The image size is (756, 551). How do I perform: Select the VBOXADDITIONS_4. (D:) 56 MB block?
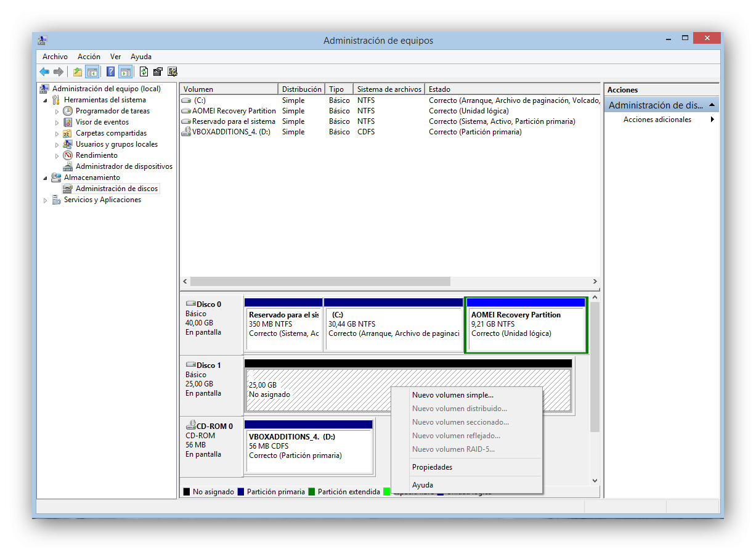(309, 447)
